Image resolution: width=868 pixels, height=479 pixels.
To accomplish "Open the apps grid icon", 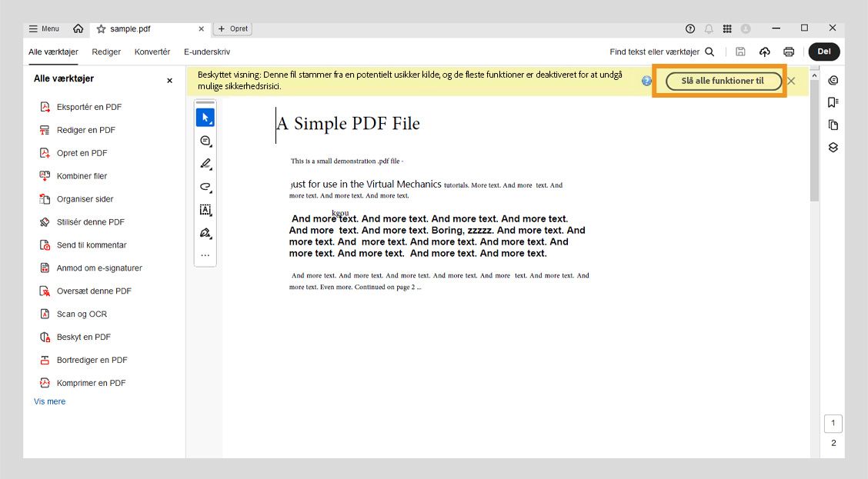I will pyautogui.click(x=727, y=28).
